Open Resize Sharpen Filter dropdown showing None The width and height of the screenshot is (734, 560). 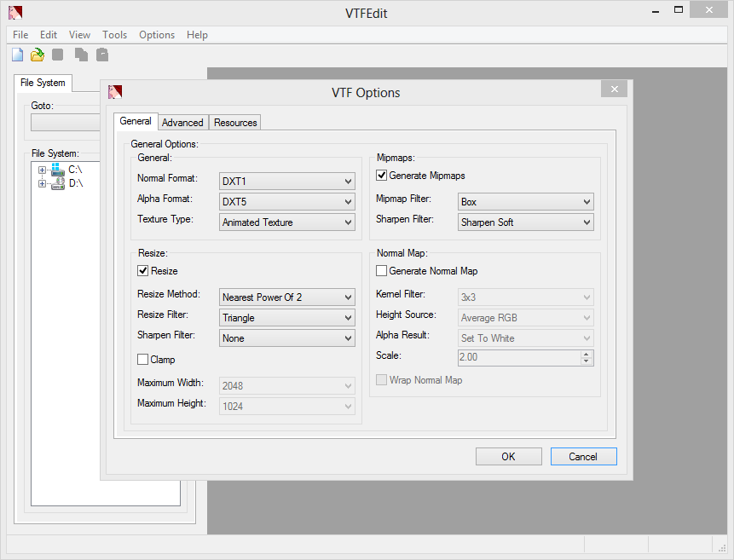pyautogui.click(x=287, y=338)
